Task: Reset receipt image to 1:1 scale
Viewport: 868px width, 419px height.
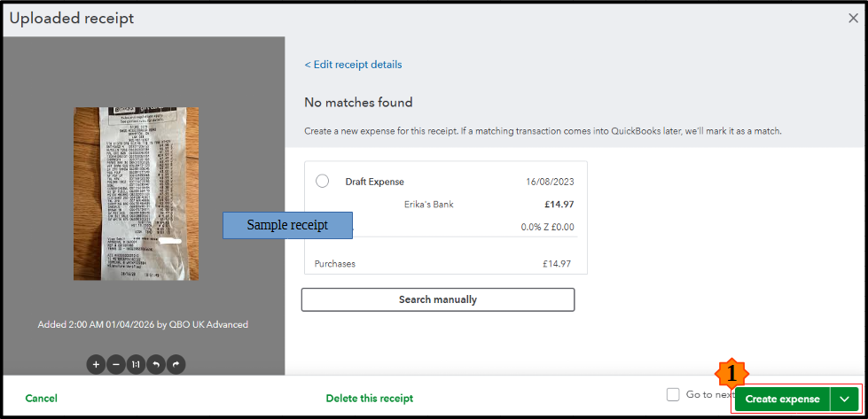Action: [136, 364]
